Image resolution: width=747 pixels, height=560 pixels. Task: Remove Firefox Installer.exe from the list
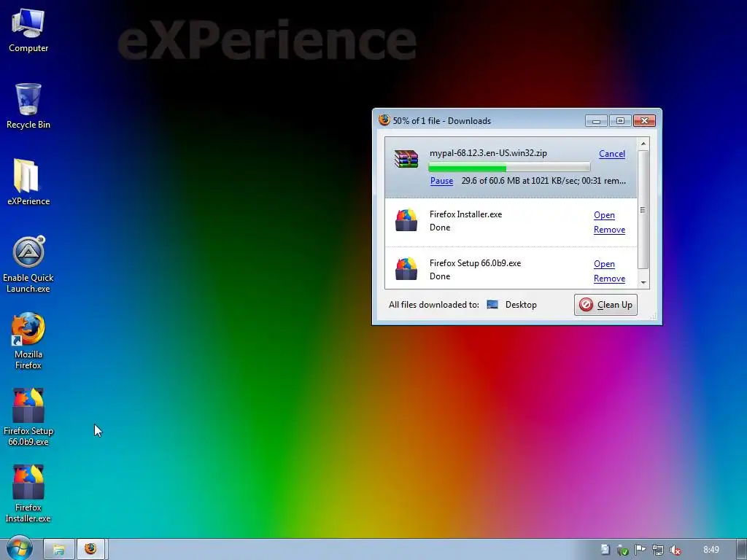point(609,230)
